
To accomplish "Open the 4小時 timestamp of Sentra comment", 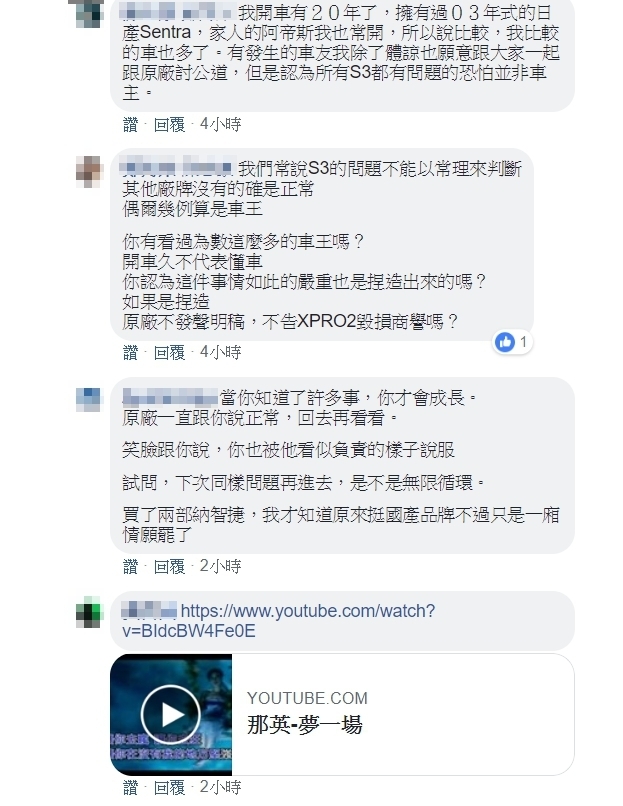I will (x=220, y=124).
